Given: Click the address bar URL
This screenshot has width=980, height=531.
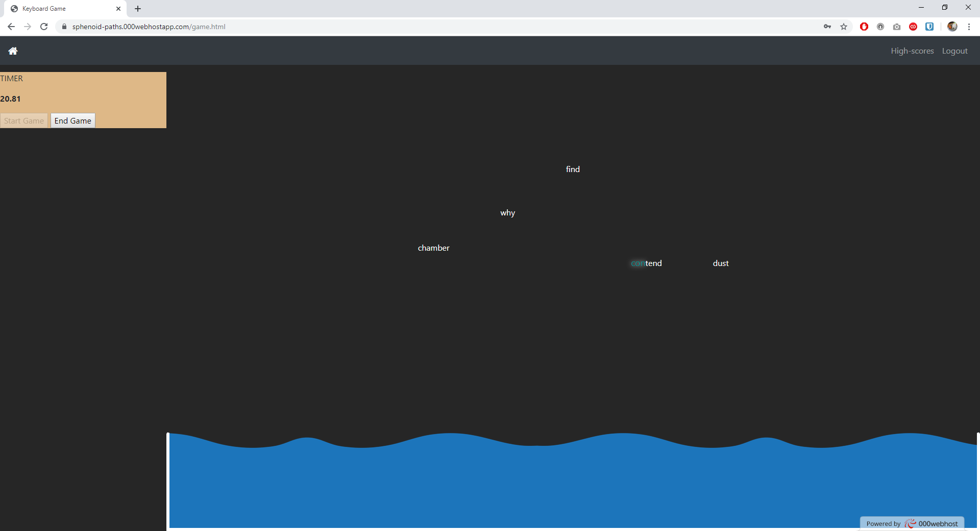Looking at the screenshot, I should click(149, 27).
